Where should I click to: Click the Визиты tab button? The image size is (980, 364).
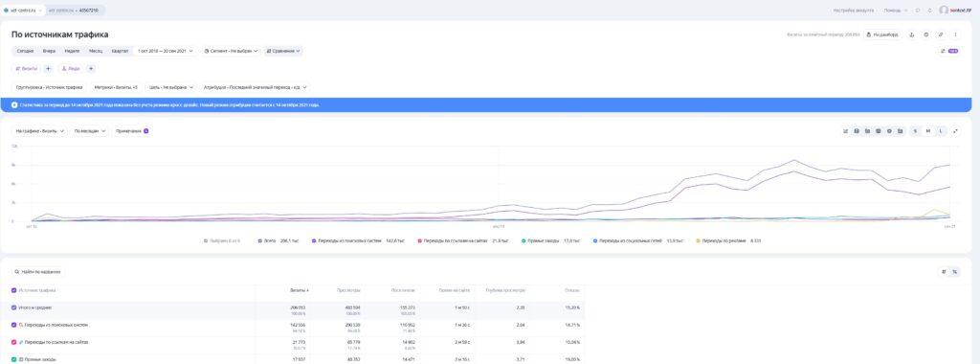pyautogui.click(x=26, y=68)
